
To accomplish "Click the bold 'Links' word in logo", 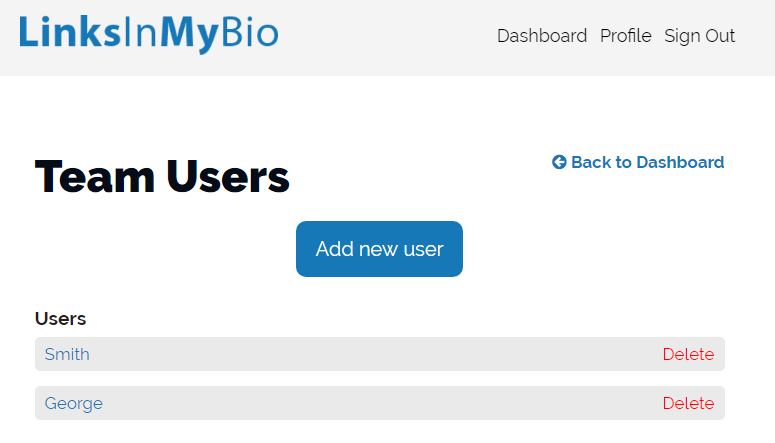I will coord(69,32).
